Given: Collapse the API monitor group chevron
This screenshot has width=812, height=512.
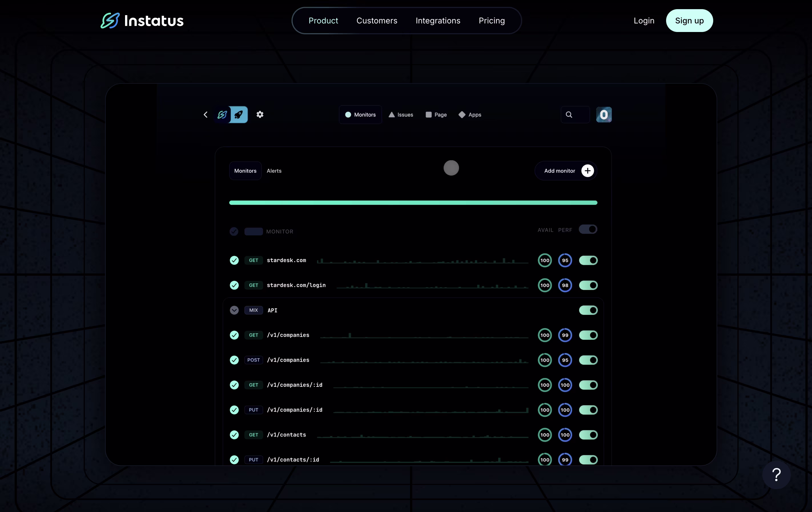Looking at the screenshot, I should coord(234,310).
